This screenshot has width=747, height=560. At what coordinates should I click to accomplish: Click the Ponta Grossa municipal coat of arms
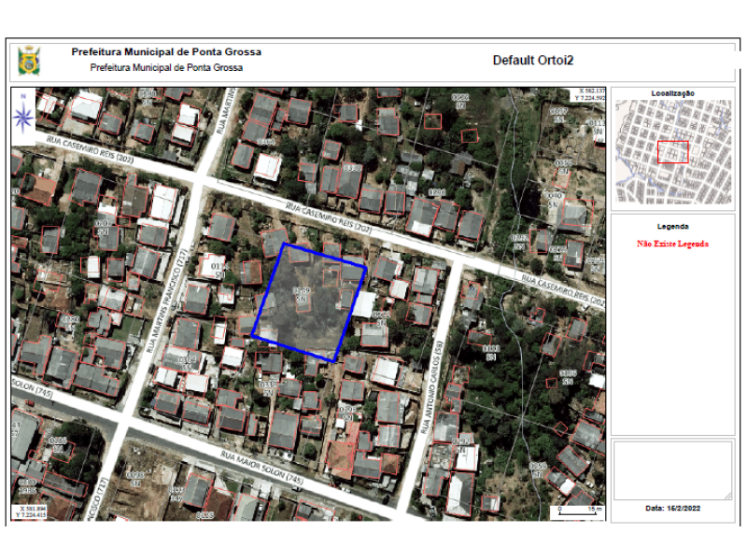click(29, 62)
